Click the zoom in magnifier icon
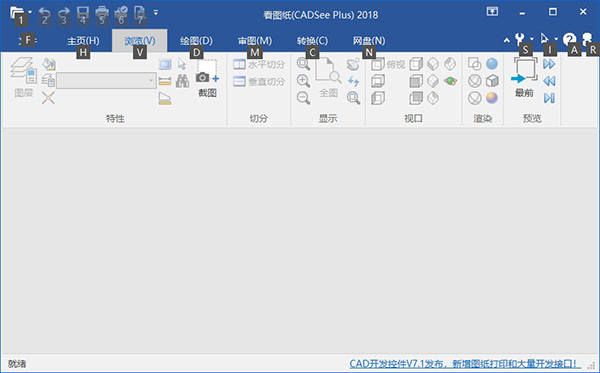Screen dimensions: 600x373 click(303, 81)
